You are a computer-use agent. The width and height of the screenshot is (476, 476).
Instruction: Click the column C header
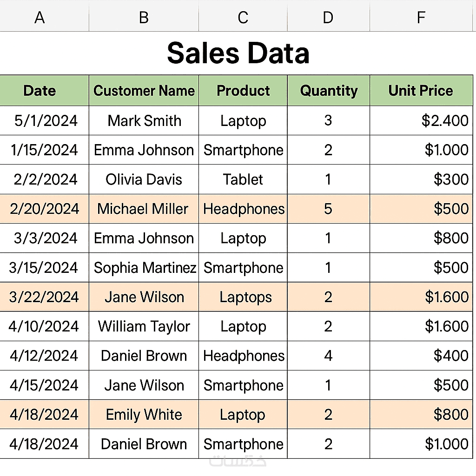point(243,18)
